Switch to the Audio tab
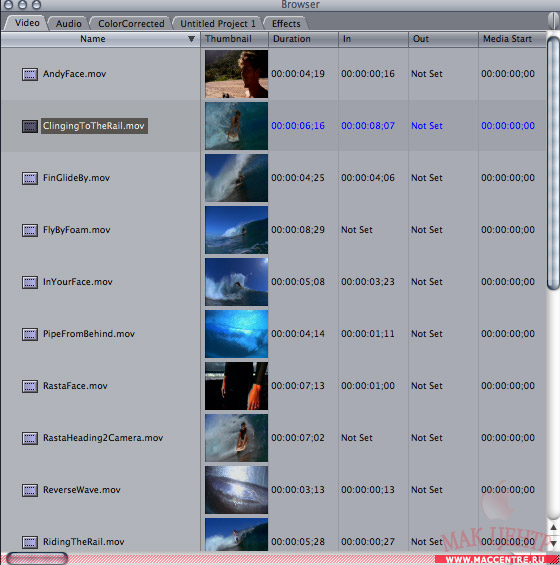Viewport: 560px width, 565px height. (68, 23)
